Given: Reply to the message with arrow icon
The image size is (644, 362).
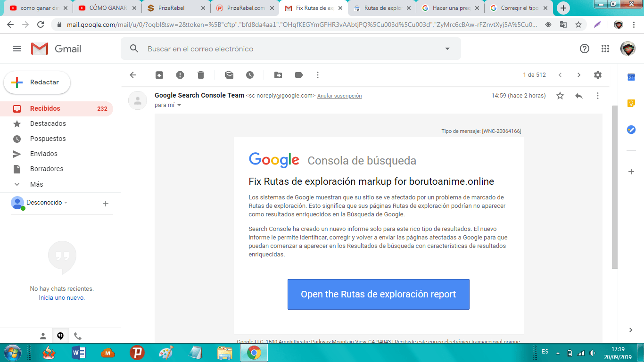Looking at the screenshot, I should pyautogui.click(x=579, y=96).
